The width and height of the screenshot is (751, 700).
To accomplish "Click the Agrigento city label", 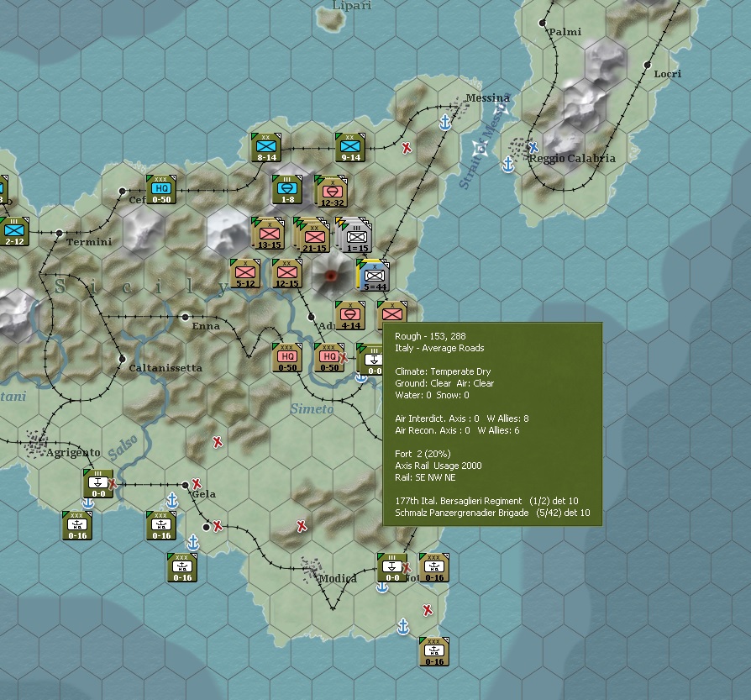I will 73,453.
